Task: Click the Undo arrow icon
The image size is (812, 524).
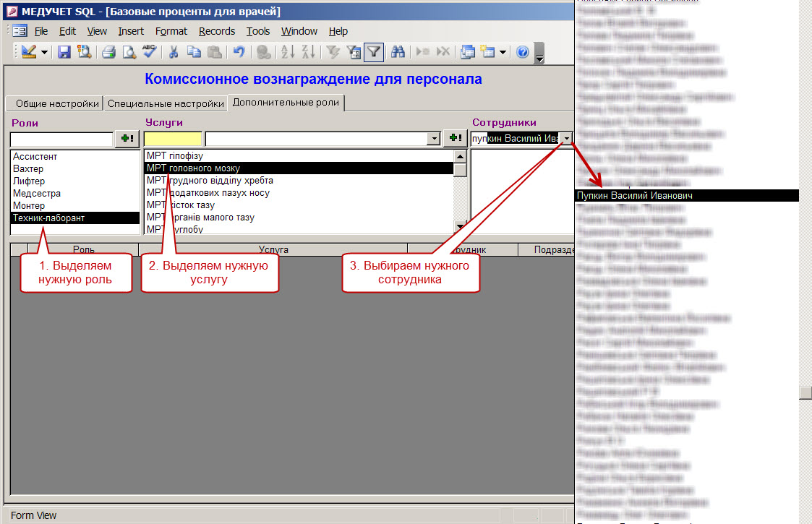Action: (x=239, y=52)
